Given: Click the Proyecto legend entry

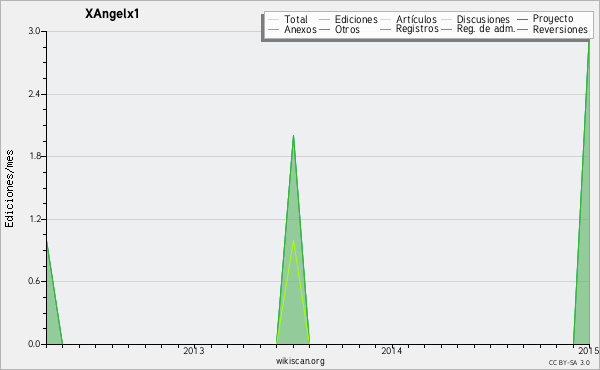Looking at the screenshot, I should 553,19.
